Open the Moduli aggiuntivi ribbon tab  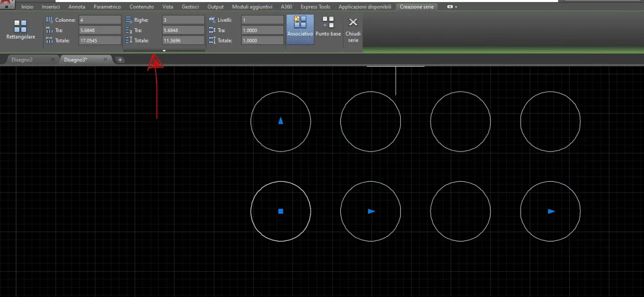[x=252, y=7]
